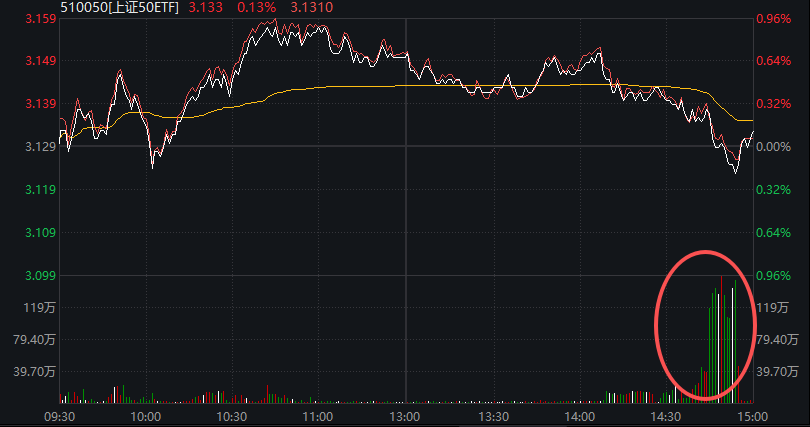Image resolution: width=810 pixels, height=427 pixels.
Task: Select the 10:30 time axis label
Action: [x=232, y=416]
